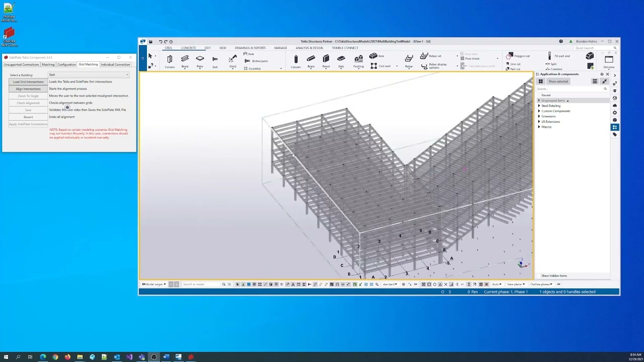Click Show selected in catalog panel
The height and width of the screenshot is (362, 644).
pyautogui.click(x=558, y=81)
